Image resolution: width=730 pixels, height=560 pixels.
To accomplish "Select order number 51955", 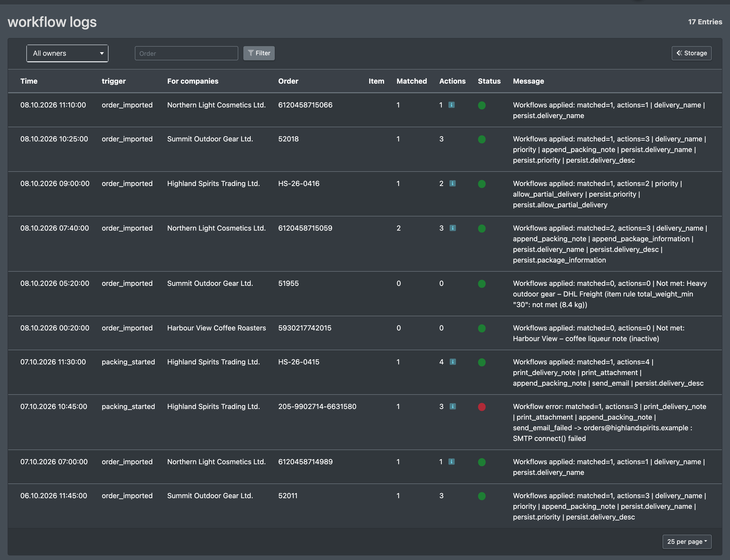I will pos(288,283).
